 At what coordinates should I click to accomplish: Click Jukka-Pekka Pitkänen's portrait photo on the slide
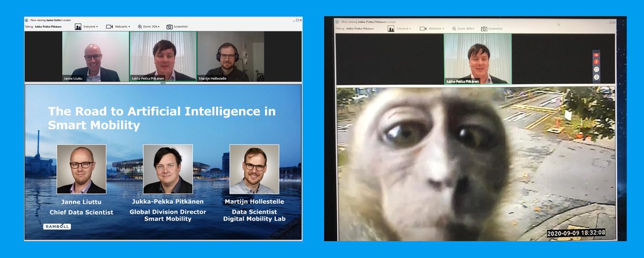click(x=168, y=169)
